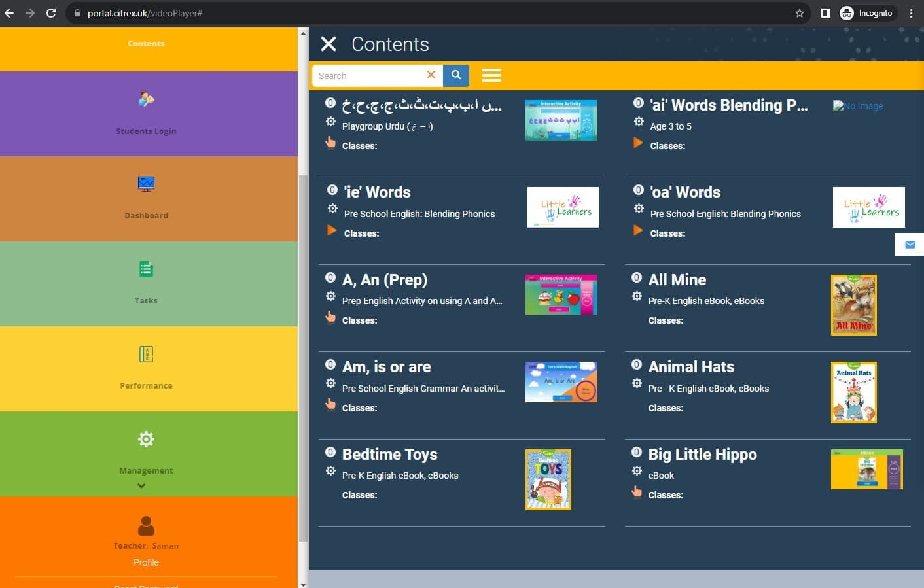Open the 'oa' Words title
Image resolution: width=924 pixels, height=588 pixels.
(684, 192)
